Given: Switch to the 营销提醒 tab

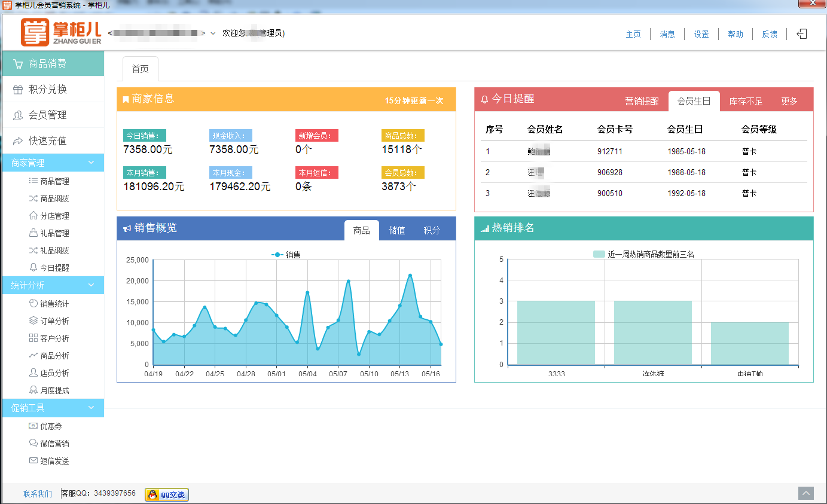Looking at the screenshot, I should click(642, 101).
